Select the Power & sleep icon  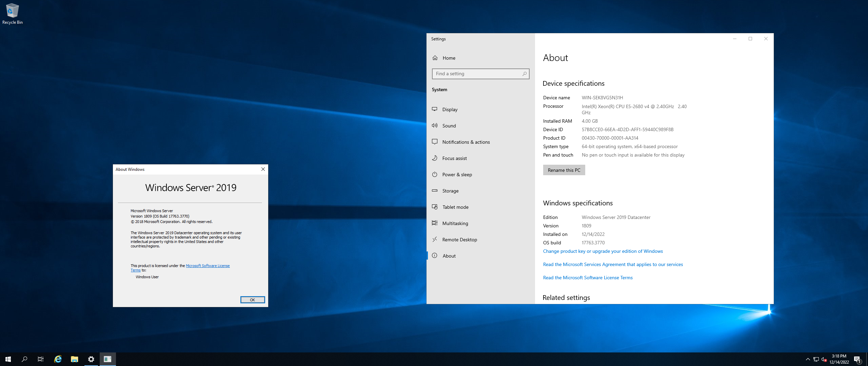pyautogui.click(x=435, y=174)
